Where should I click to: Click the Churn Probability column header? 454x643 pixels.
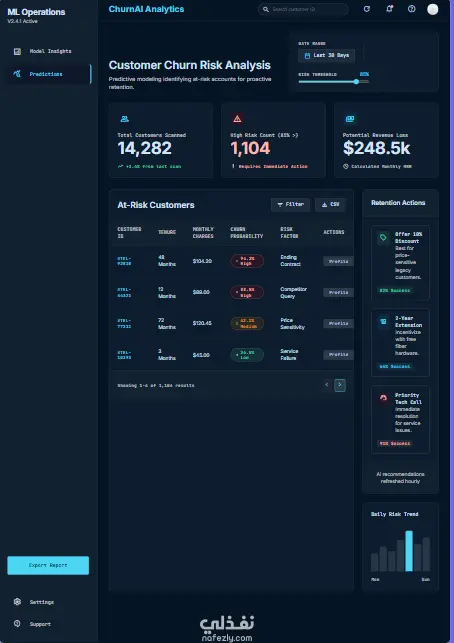pos(246,233)
